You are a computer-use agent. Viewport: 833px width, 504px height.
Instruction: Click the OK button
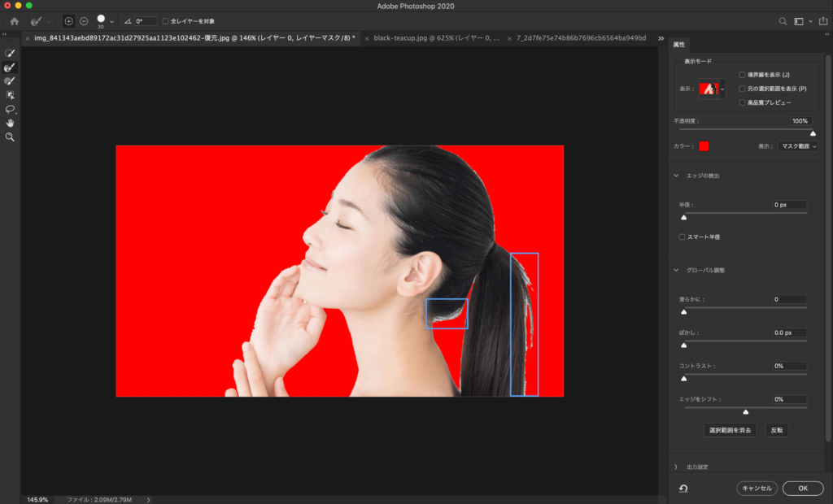[803, 488]
